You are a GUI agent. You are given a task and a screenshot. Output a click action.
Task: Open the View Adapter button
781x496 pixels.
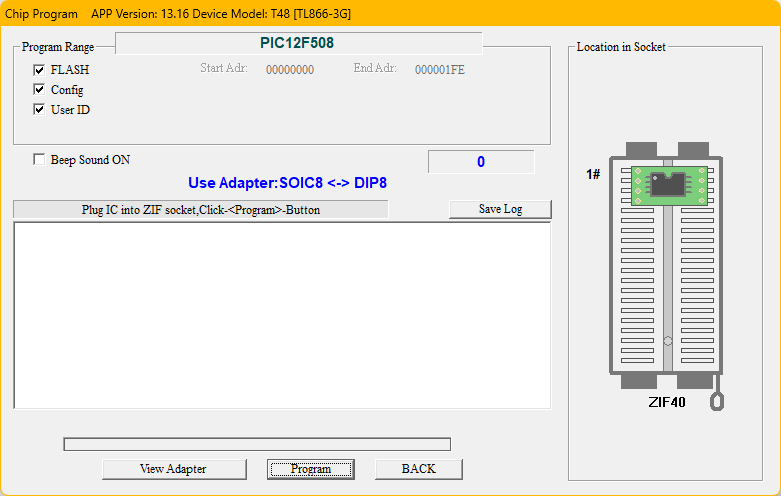click(174, 469)
